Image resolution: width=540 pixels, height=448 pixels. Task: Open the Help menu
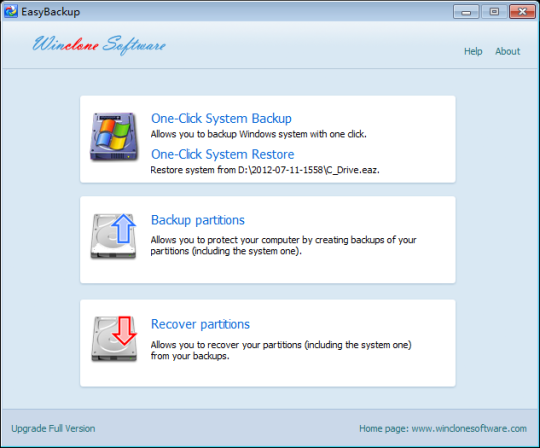point(473,51)
